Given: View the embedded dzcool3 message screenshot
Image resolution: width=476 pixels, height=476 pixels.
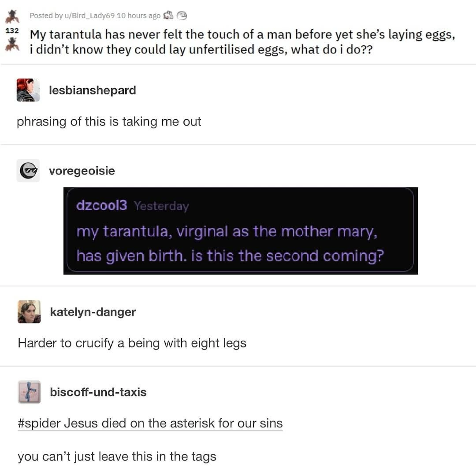Looking at the screenshot, I should coord(241,231).
